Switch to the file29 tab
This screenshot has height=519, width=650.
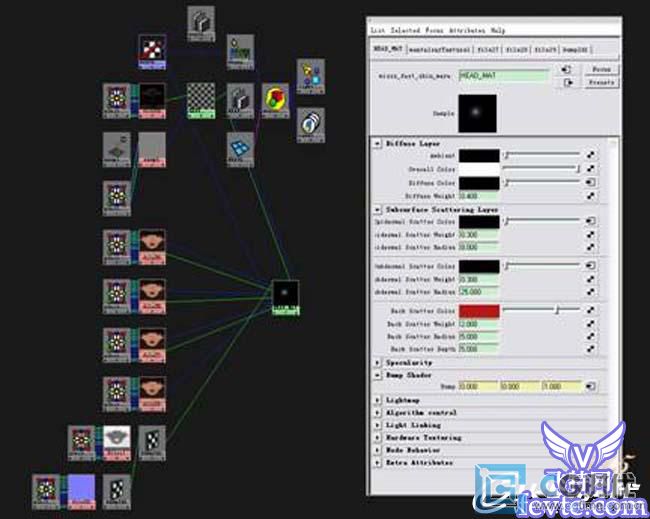[x=545, y=49]
